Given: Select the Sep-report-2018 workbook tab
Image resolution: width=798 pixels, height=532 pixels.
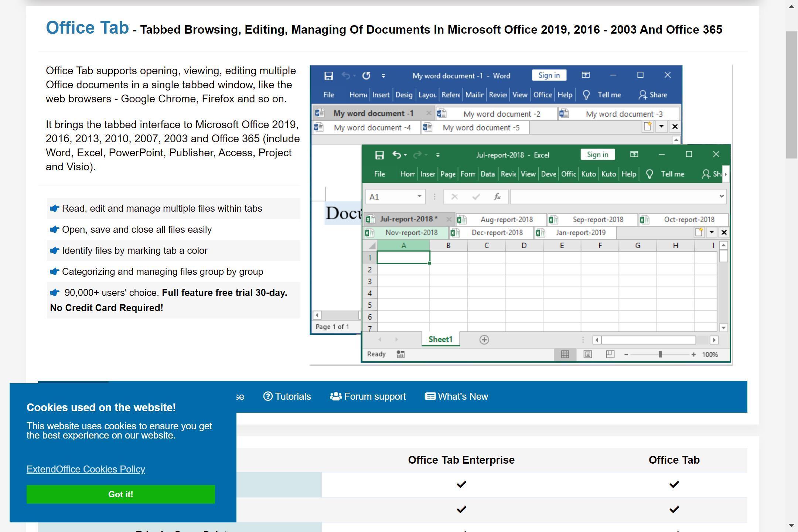Looking at the screenshot, I should pyautogui.click(x=592, y=219).
